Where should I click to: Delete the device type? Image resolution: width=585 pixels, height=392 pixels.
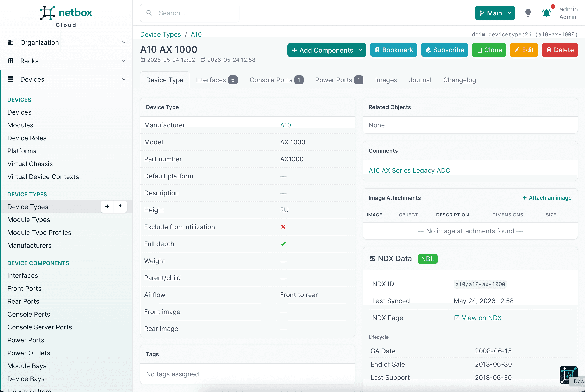point(560,50)
